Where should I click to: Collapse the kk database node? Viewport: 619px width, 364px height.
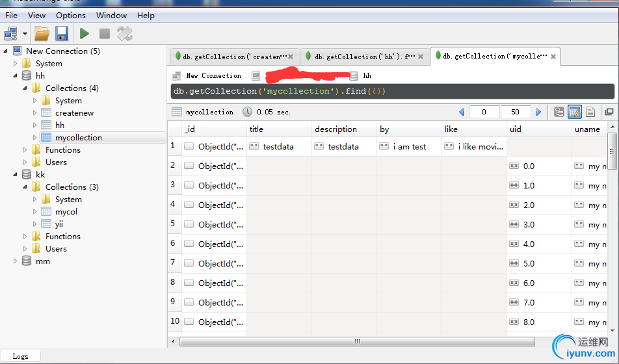pos(16,174)
